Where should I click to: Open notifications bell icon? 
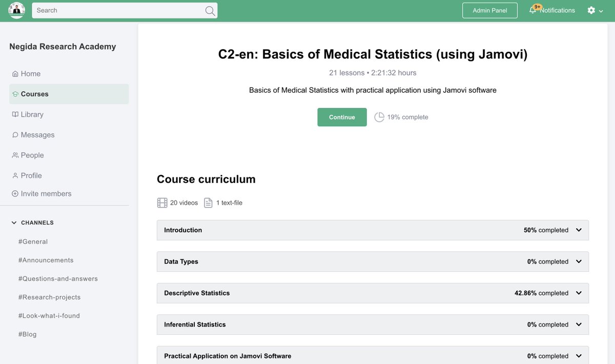pos(532,10)
